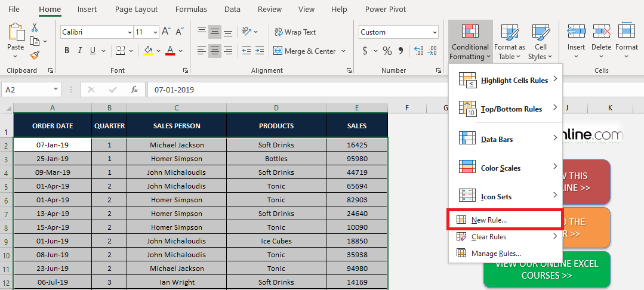
Task: Open the Calibri font name dropdown
Action: point(130,32)
